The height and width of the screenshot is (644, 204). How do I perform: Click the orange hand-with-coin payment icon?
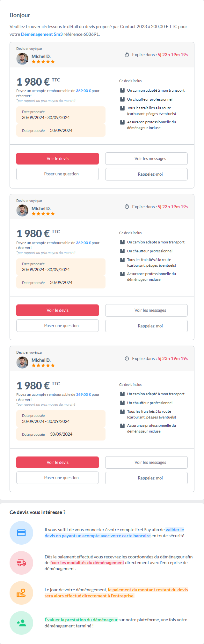21,593
